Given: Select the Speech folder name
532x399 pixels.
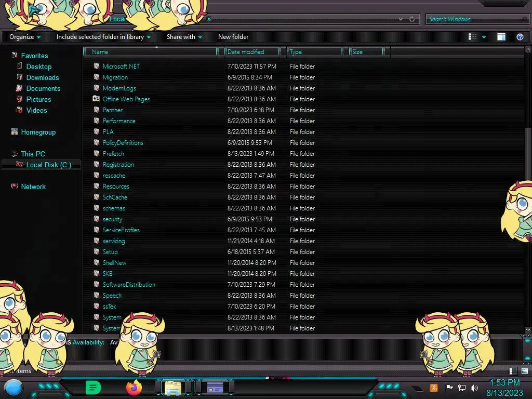Looking at the screenshot, I should pyautogui.click(x=112, y=296).
